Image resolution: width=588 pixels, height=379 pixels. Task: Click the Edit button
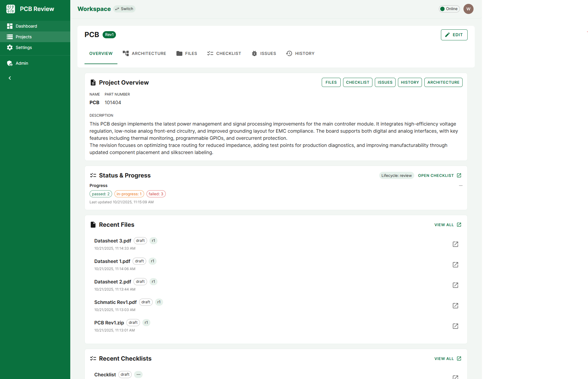click(454, 35)
